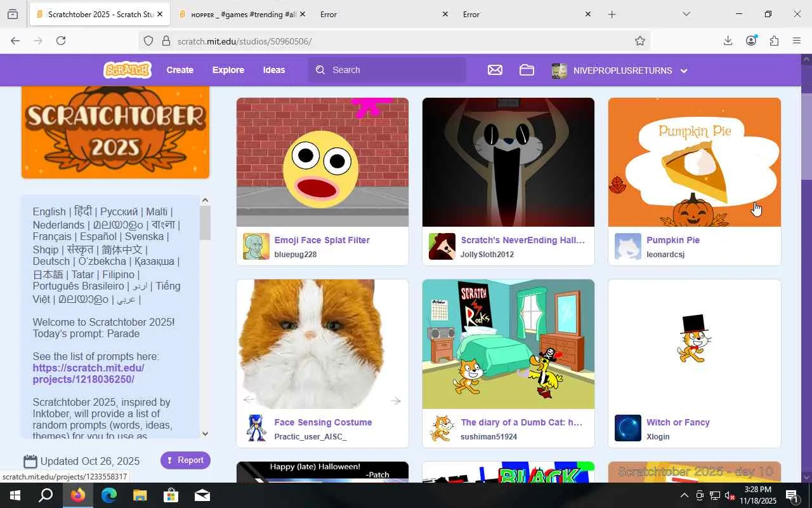Expand the list all tabs chevron
812x508 pixels.
pyautogui.click(x=686, y=14)
